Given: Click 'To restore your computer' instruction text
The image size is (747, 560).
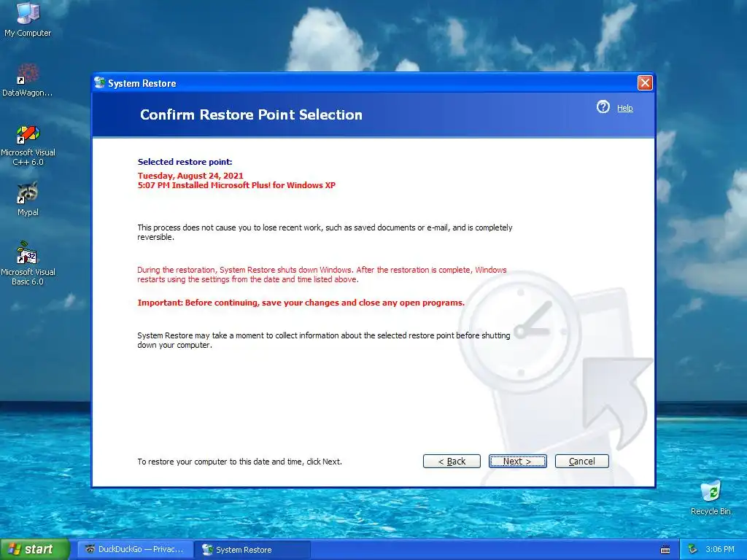Looking at the screenshot, I should [x=239, y=462].
